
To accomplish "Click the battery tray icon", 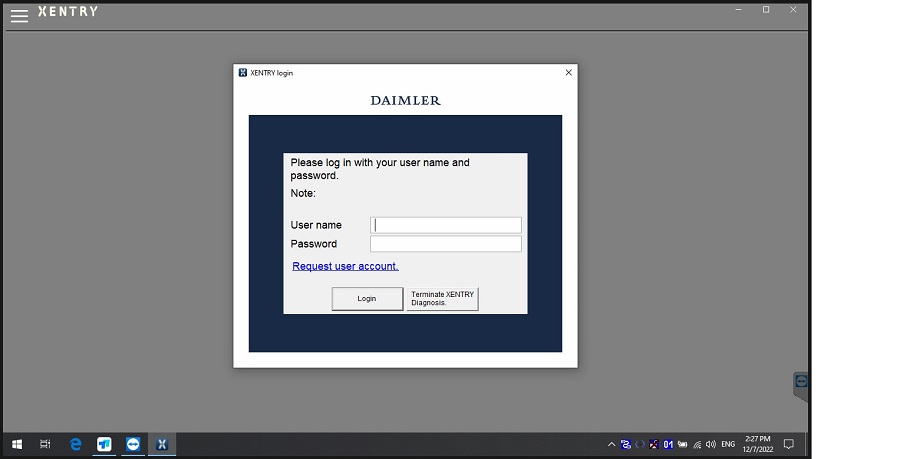I will [682, 444].
